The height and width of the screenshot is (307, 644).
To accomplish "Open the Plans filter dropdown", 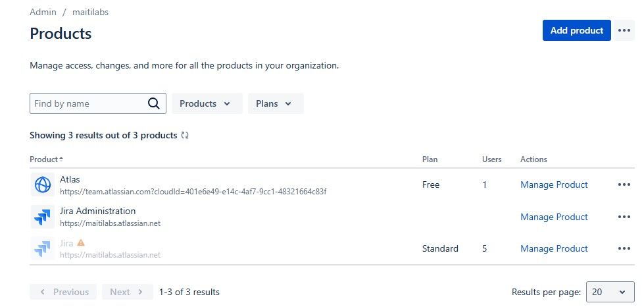I will 276,103.
